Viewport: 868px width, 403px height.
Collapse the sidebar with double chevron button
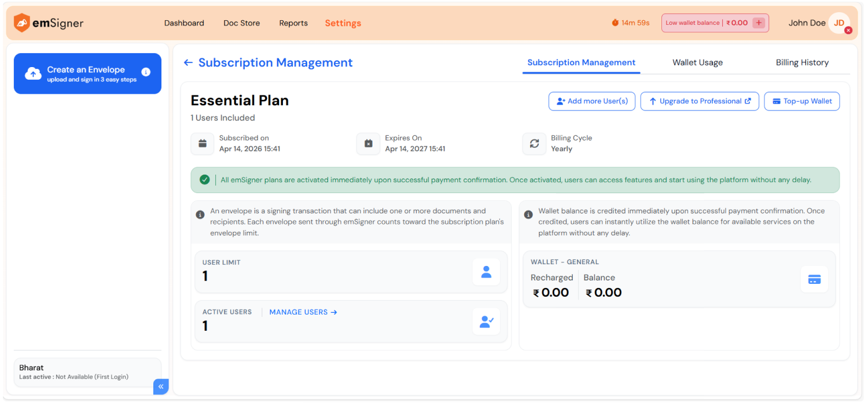(x=161, y=386)
